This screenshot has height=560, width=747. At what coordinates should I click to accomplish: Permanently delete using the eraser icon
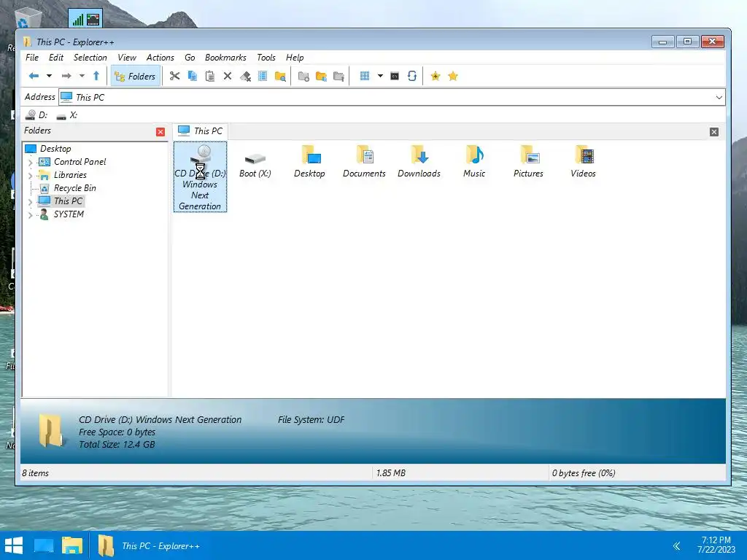pos(245,76)
